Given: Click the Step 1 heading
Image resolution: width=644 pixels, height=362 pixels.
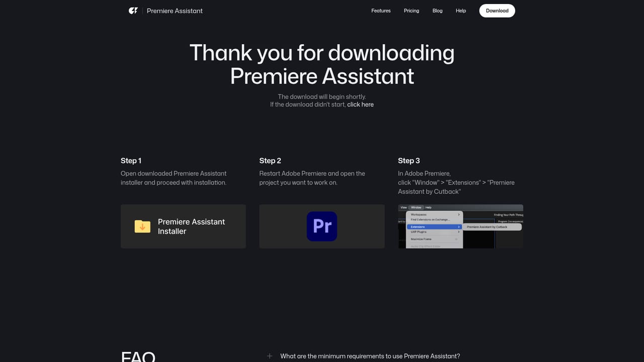Looking at the screenshot, I should [131, 161].
